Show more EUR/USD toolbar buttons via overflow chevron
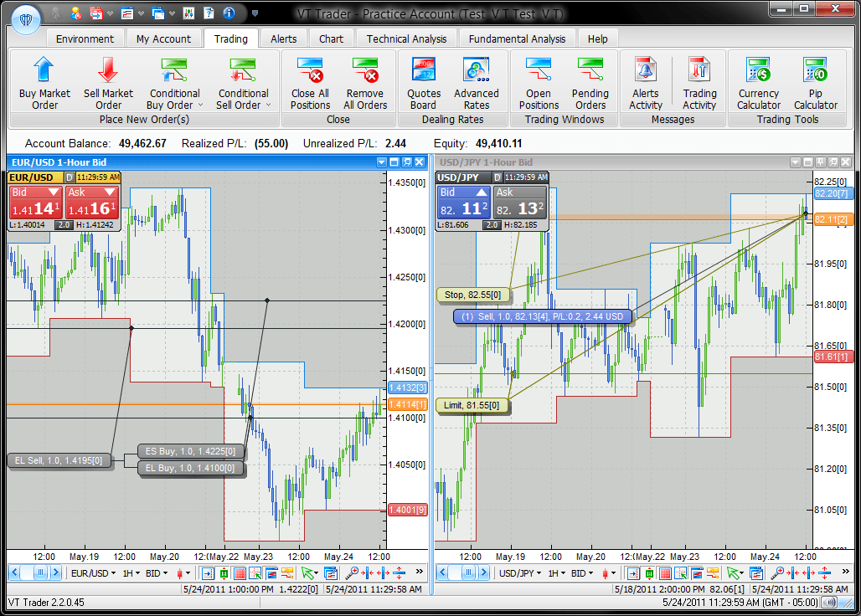 click(x=420, y=572)
